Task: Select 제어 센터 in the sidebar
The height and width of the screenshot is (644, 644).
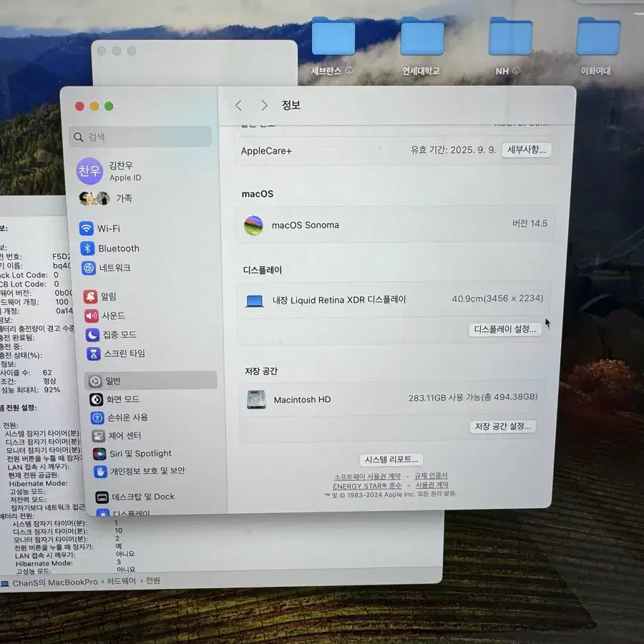Action: pyautogui.click(x=117, y=435)
